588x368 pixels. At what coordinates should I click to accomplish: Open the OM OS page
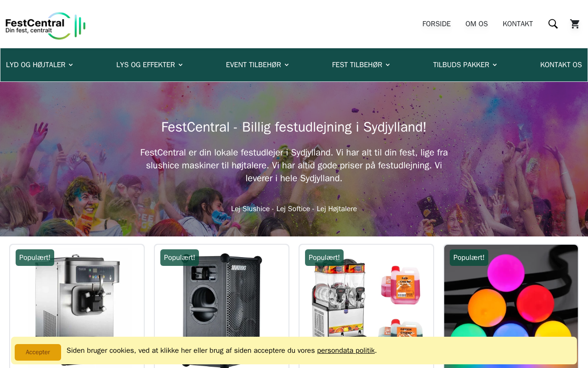point(476,24)
